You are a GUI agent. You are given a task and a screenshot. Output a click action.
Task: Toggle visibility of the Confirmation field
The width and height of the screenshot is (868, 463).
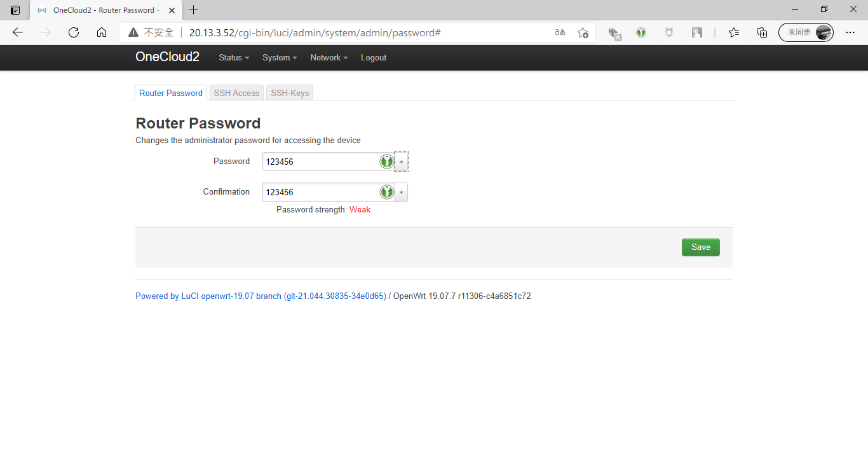(401, 192)
